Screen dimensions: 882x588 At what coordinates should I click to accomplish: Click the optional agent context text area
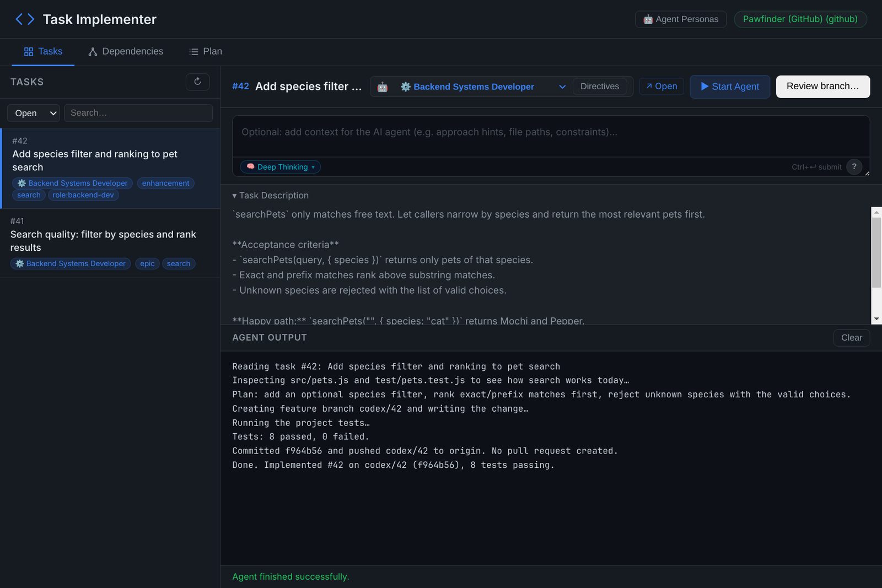tap(551, 136)
